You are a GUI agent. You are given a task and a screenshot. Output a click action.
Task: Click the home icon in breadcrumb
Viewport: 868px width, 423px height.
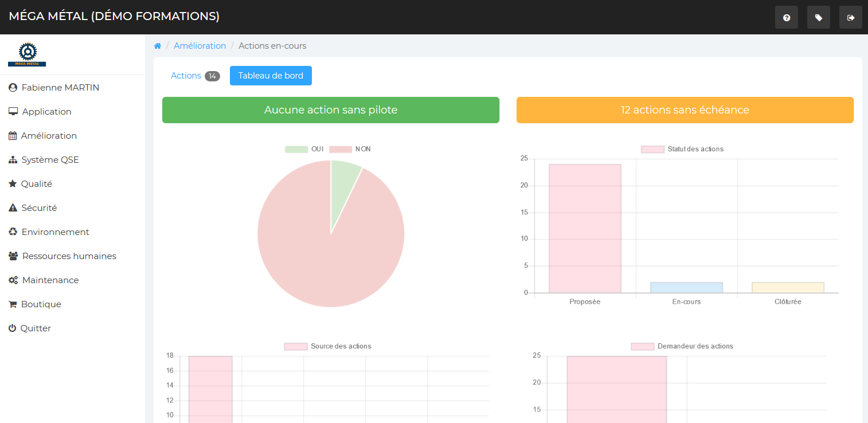pyautogui.click(x=158, y=46)
